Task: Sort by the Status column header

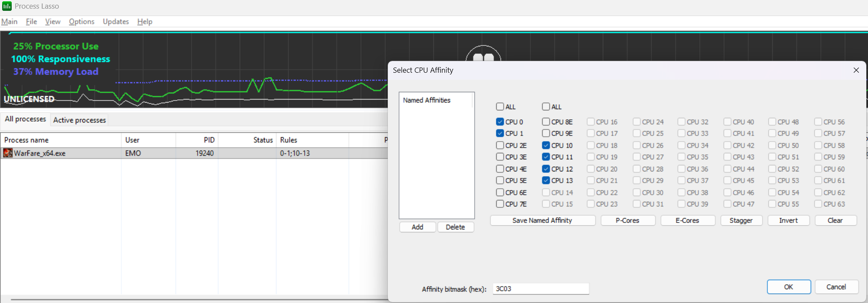Action: pyautogui.click(x=247, y=140)
